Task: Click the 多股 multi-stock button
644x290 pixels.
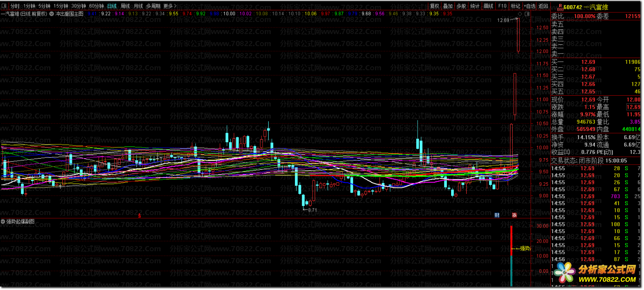Action: pyautogui.click(x=461, y=6)
